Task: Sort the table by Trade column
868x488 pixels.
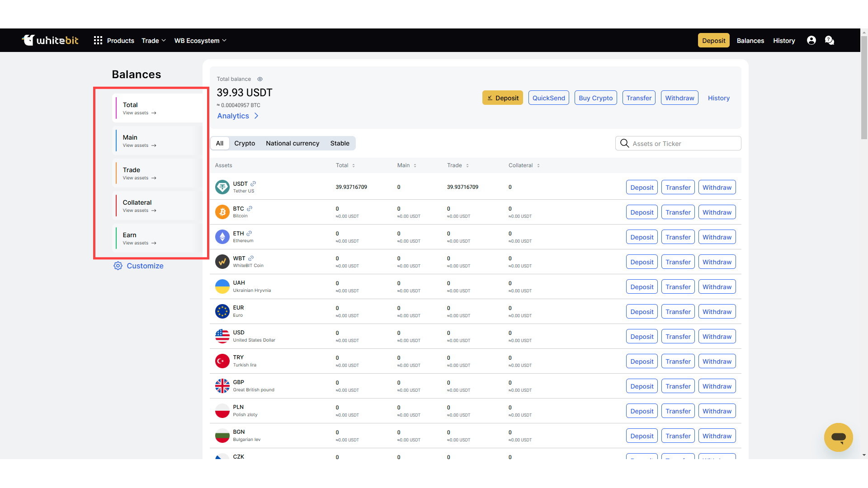Action: tap(458, 165)
